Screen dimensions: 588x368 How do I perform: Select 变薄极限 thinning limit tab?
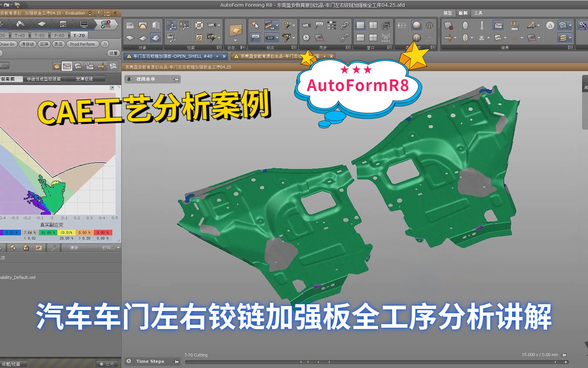(x=84, y=79)
